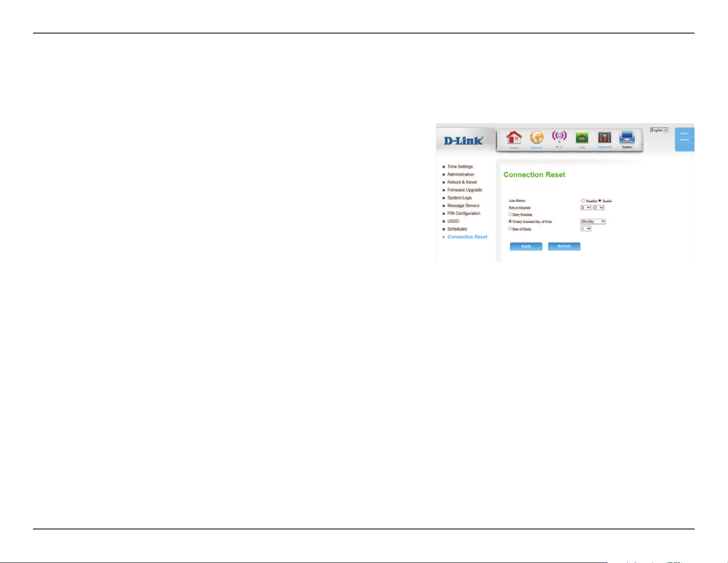
Task: Go to Administration in sidebar
Action: tap(461, 174)
